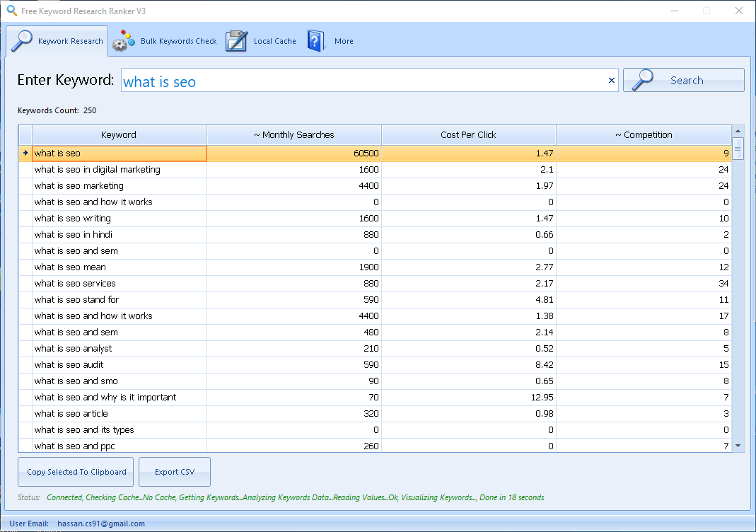Image resolution: width=756 pixels, height=532 pixels.
Task: Click the app icon in title bar
Action: (10, 11)
